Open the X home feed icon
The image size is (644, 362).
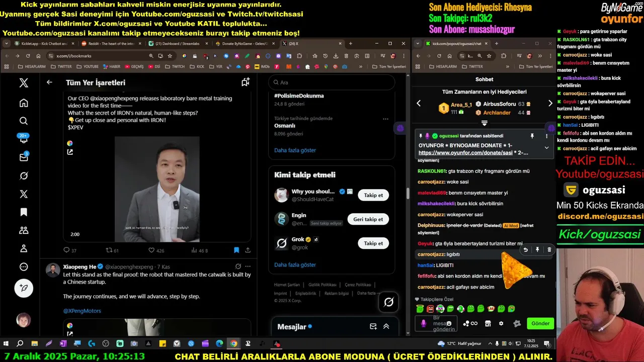pos(24,103)
